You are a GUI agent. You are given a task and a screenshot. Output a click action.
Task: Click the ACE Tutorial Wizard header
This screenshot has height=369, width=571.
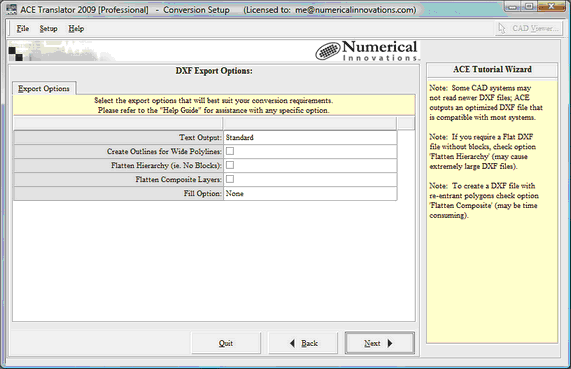pyautogui.click(x=492, y=69)
